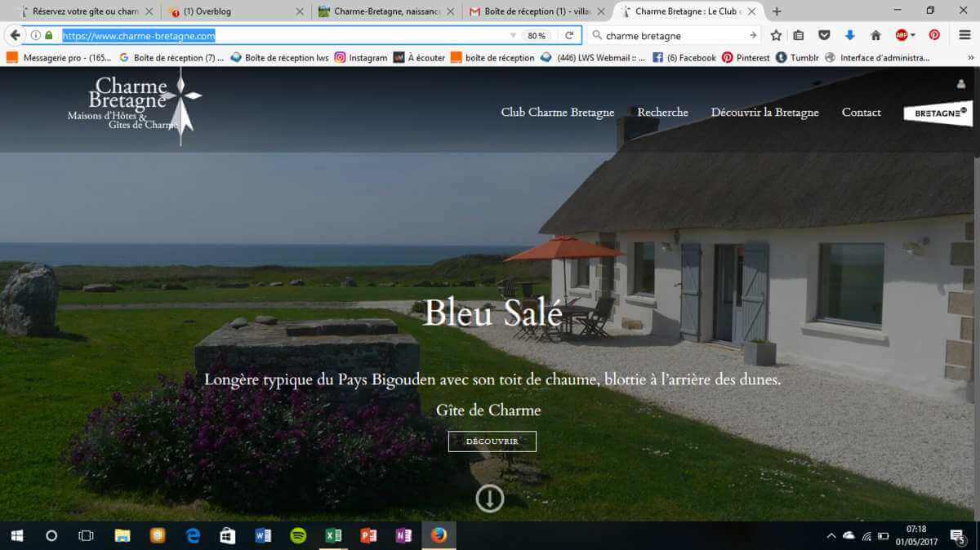Open the 'À écouter' bookmark

419,58
